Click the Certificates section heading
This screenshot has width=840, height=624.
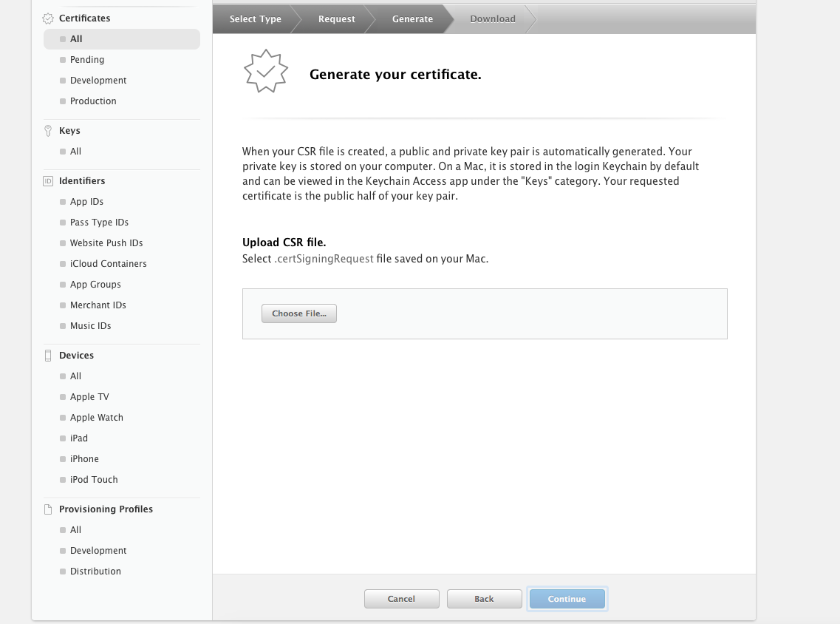coord(85,18)
